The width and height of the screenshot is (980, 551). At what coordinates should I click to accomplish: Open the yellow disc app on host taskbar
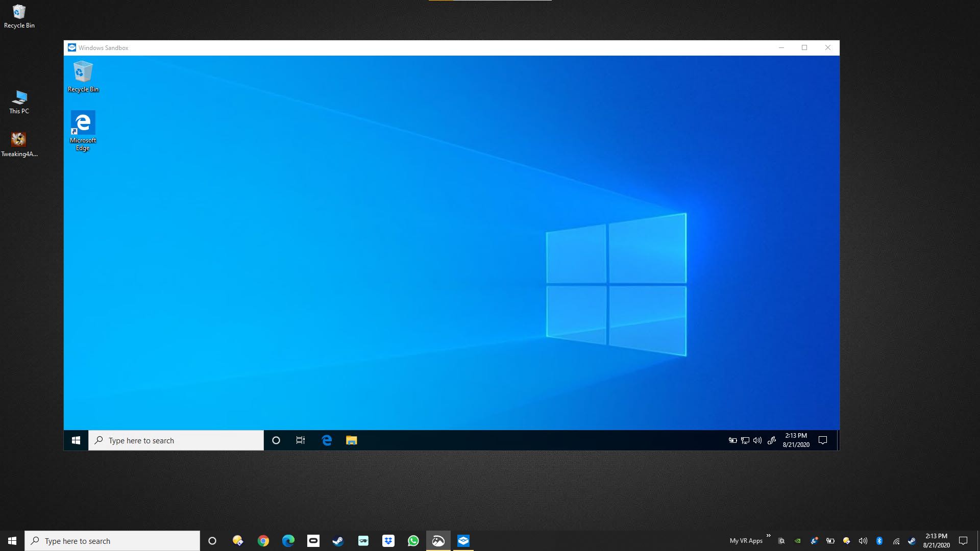pos(238,541)
